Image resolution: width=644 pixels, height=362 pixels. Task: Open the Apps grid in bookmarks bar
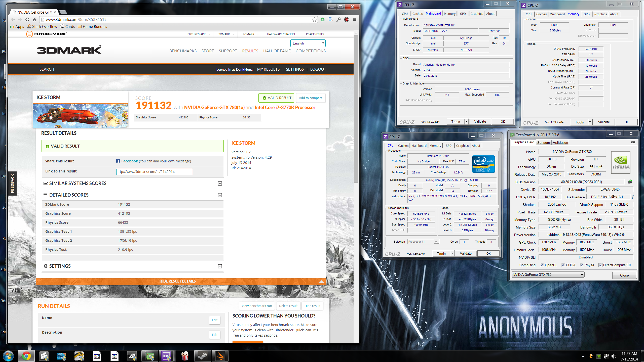pos(17,26)
